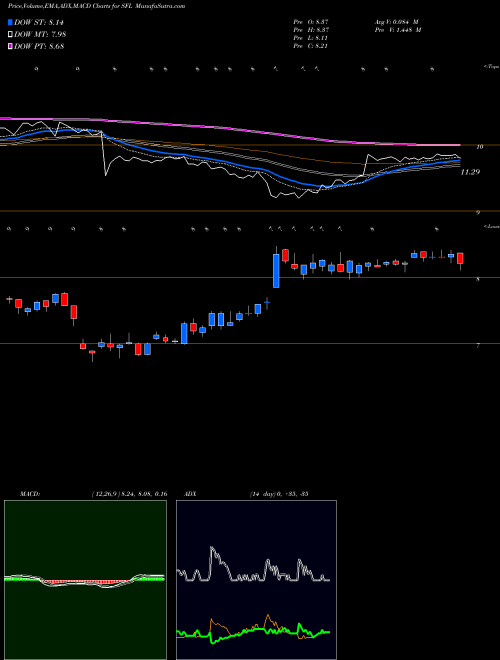Click the white DOW MT legend swatch
The width and height of the screenshot is (500, 660).
[10, 35]
